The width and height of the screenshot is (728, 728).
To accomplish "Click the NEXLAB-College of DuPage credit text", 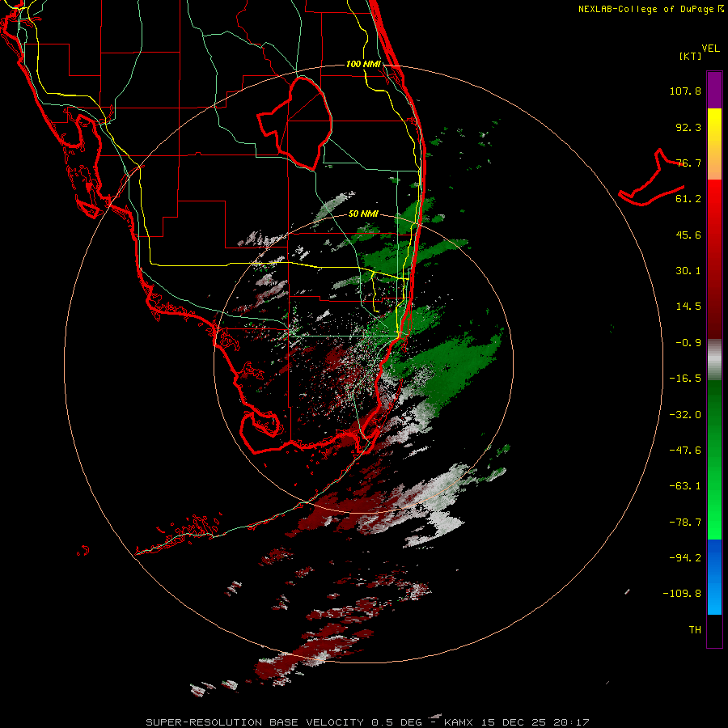I will tap(646, 9).
